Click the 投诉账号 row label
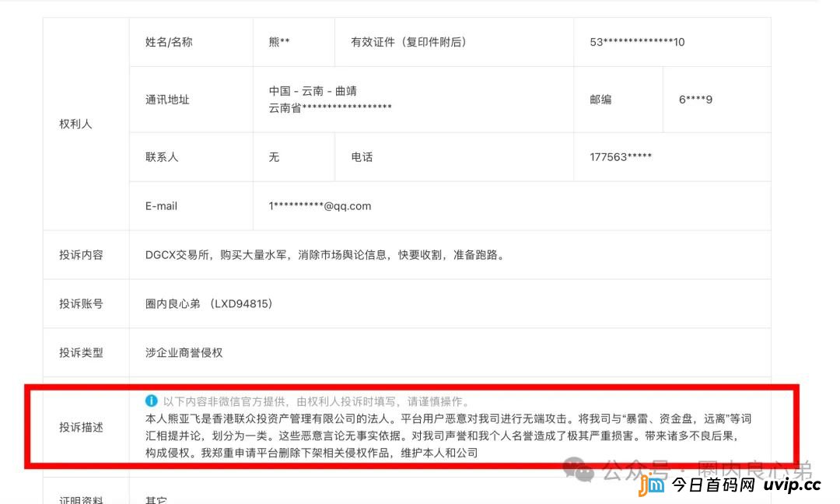This screenshot has height=504, width=840. [x=81, y=303]
